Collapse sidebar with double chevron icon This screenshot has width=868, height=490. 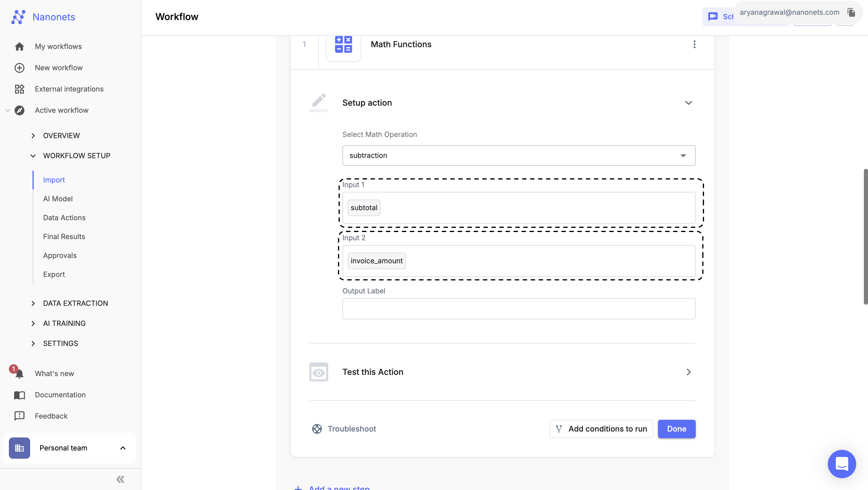point(120,479)
